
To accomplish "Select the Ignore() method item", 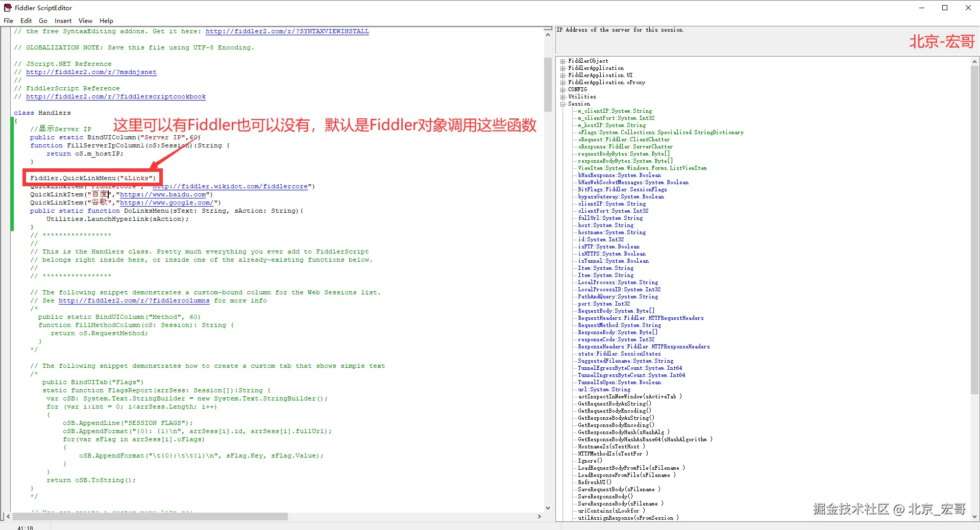I will click(x=590, y=461).
